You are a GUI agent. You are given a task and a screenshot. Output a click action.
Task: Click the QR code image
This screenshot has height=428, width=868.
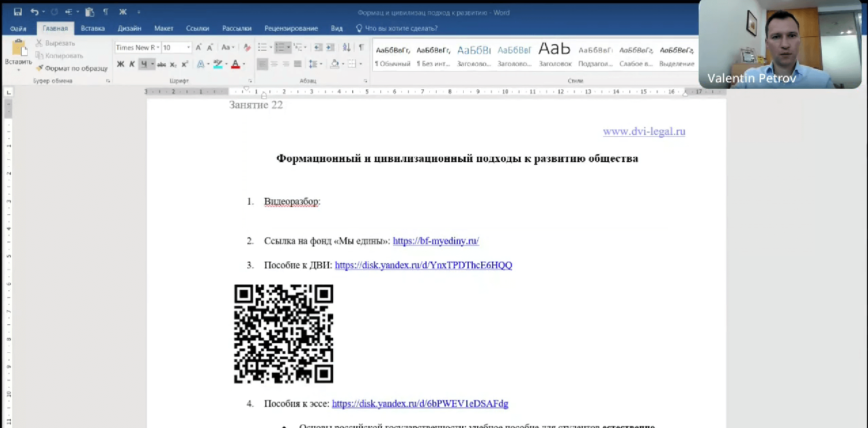click(283, 334)
